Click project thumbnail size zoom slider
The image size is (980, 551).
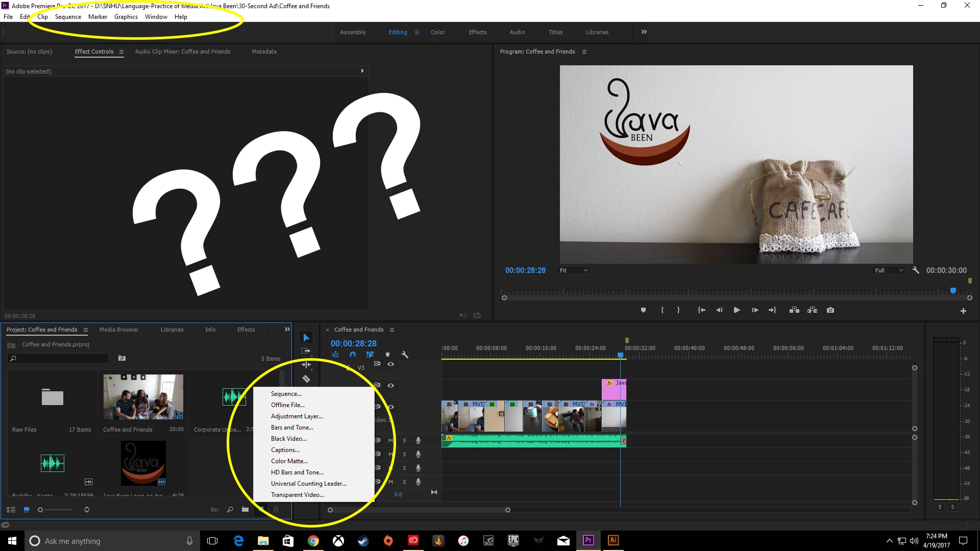click(40, 510)
